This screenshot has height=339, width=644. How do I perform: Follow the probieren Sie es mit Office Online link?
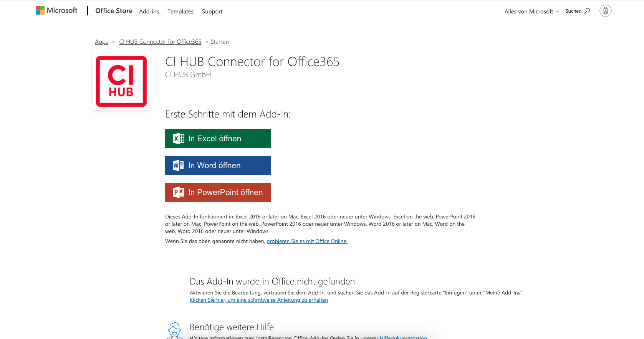tap(307, 241)
